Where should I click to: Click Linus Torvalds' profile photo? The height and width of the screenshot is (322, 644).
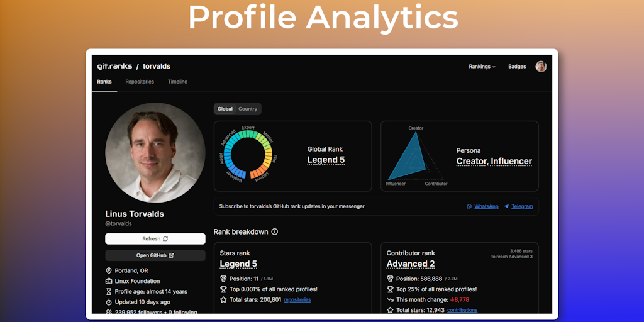pos(155,152)
